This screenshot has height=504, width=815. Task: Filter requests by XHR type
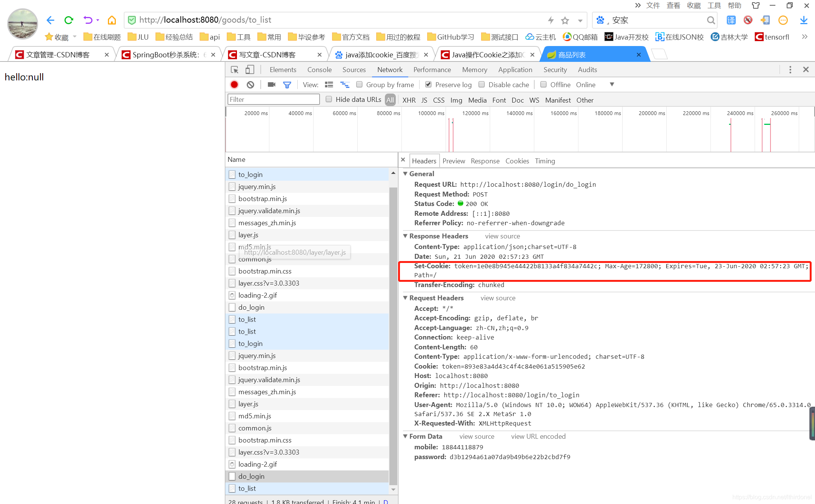[x=409, y=100]
